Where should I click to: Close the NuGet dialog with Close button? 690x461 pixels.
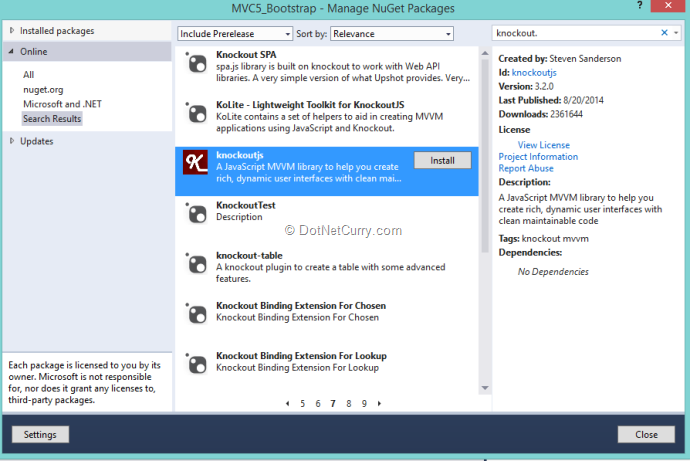pos(646,435)
